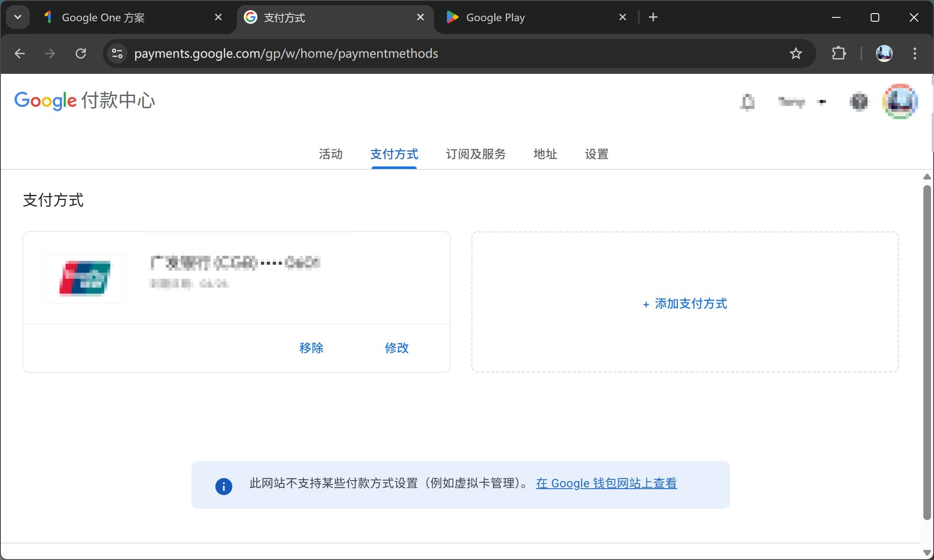934x560 pixels.
Task: Open the 活动 tab
Action: click(x=330, y=154)
